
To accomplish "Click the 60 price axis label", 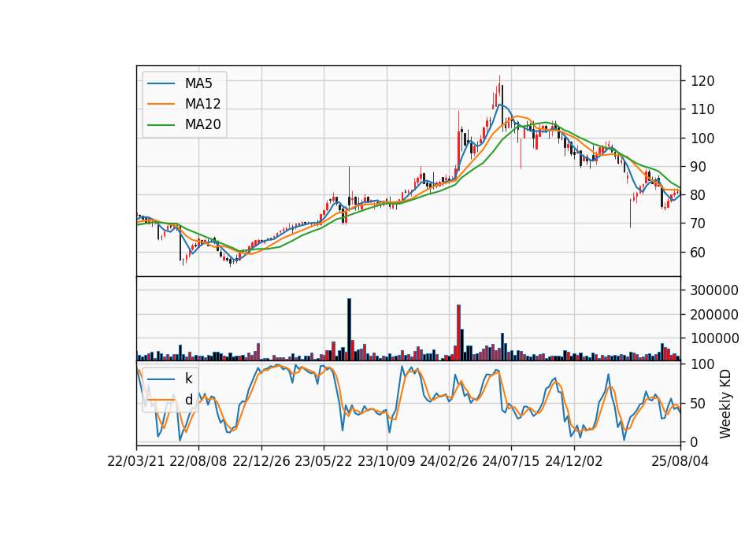I will 699,253.
